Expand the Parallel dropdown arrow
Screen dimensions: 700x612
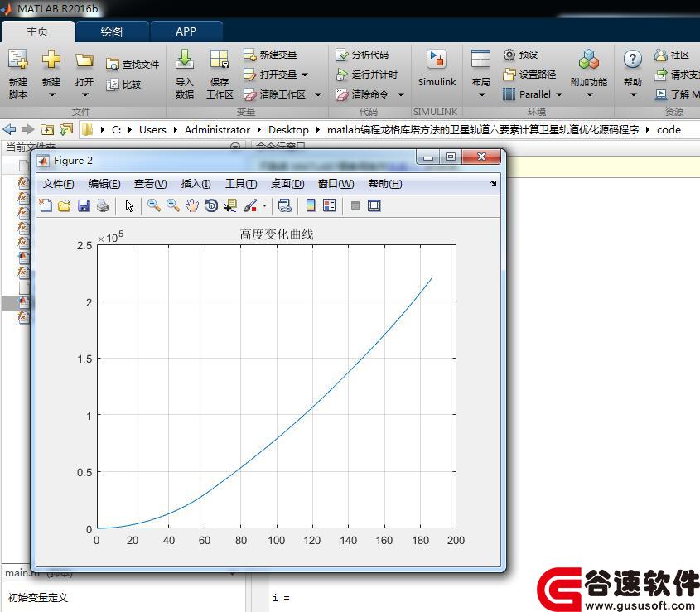tap(559, 94)
